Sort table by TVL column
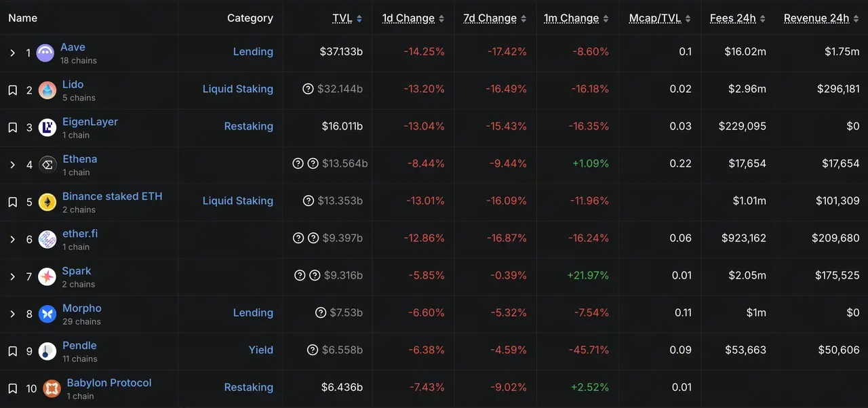The width and height of the screenshot is (868, 408). pos(342,18)
